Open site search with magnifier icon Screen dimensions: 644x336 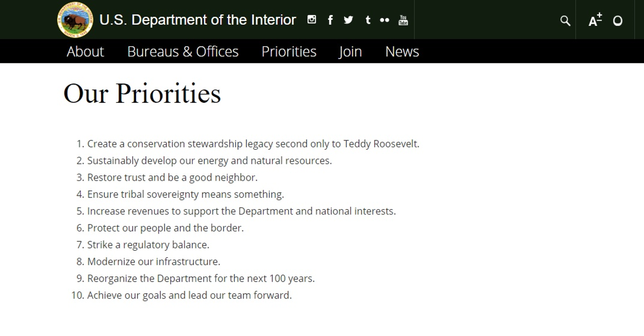click(565, 21)
